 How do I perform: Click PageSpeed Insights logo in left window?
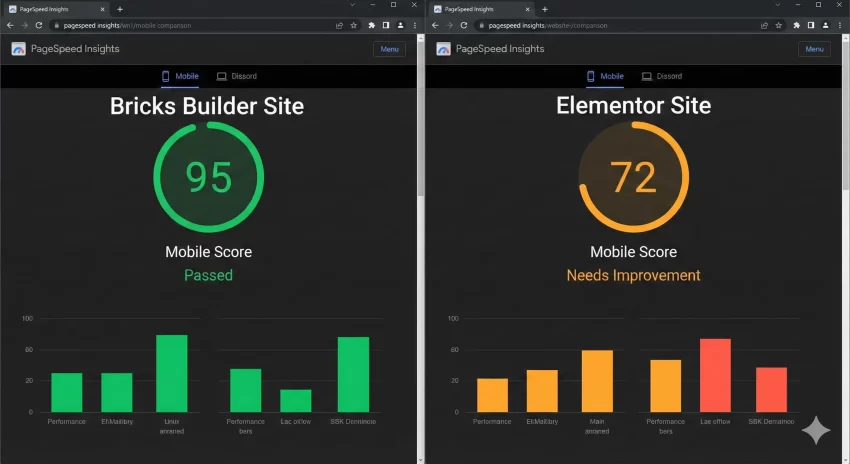(x=18, y=49)
